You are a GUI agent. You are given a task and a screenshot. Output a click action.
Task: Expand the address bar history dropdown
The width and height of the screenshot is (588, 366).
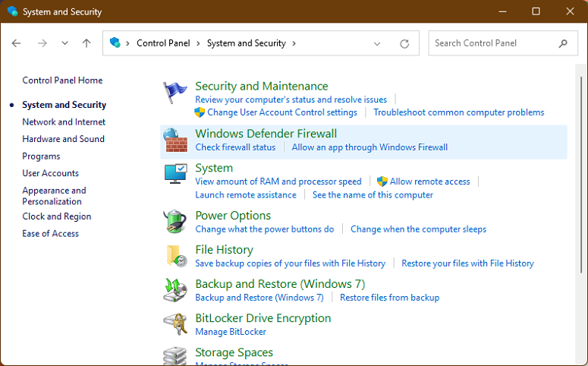377,44
